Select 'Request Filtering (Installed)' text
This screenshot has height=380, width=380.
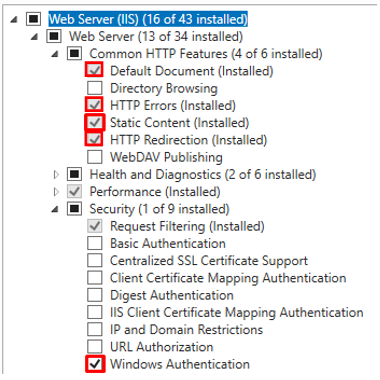pos(187,226)
